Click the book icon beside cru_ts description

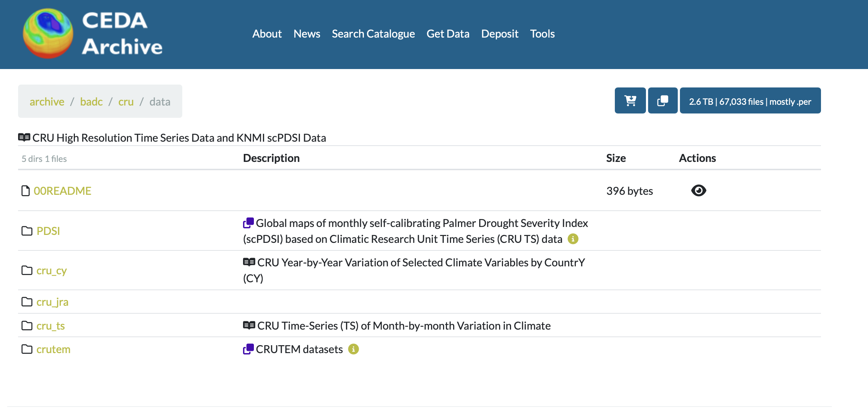click(249, 325)
